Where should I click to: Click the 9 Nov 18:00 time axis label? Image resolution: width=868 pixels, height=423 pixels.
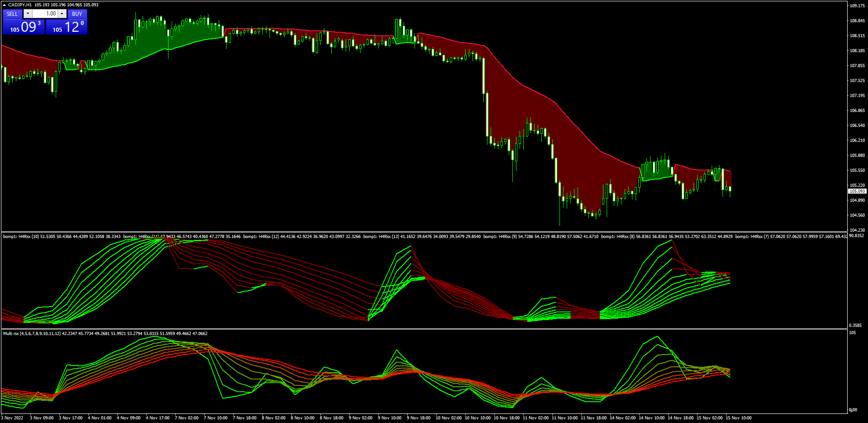[x=419, y=418]
